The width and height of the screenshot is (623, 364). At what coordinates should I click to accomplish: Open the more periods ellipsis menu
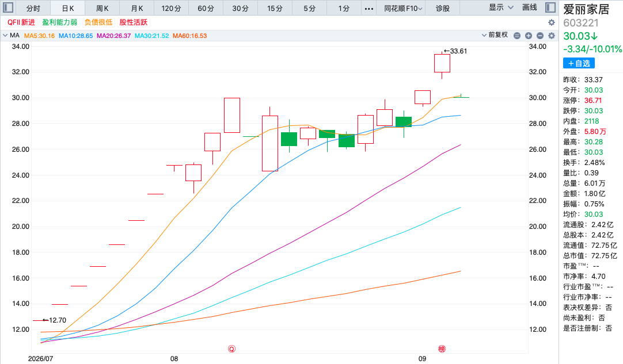pos(369,8)
